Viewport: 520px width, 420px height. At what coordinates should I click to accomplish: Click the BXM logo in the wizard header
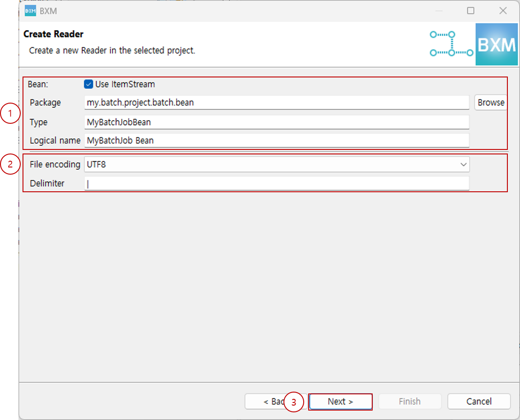(x=496, y=44)
